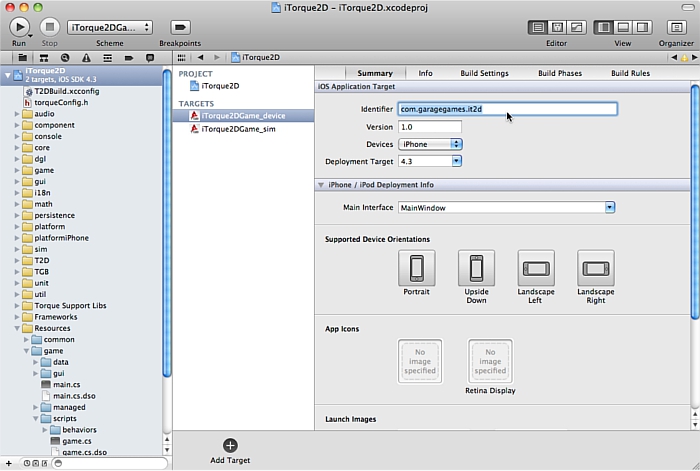Click the Identifier text field
This screenshot has height=471, width=700.
[x=506, y=109]
